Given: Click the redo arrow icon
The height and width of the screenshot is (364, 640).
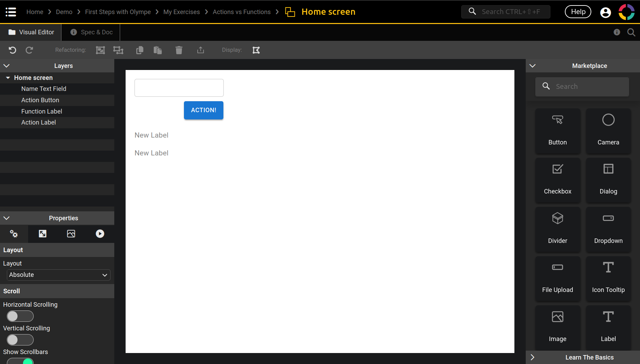Looking at the screenshot, I should [x=30, y=50].
